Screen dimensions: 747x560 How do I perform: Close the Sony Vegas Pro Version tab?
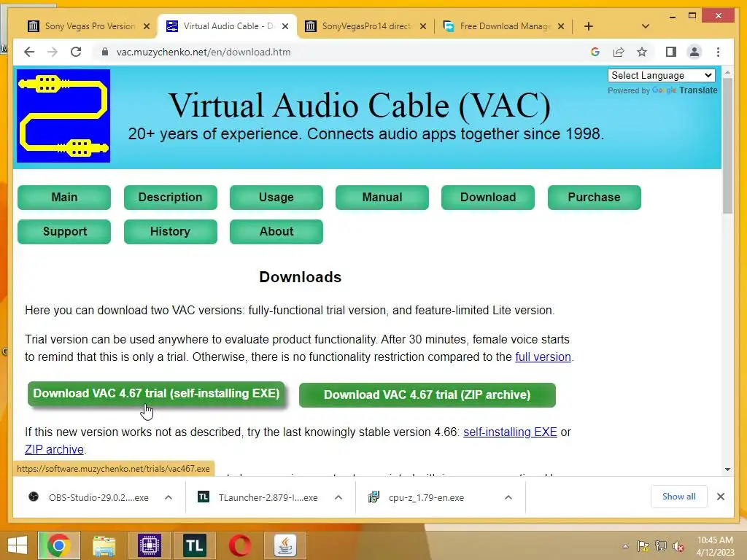[x=147, y=26]
